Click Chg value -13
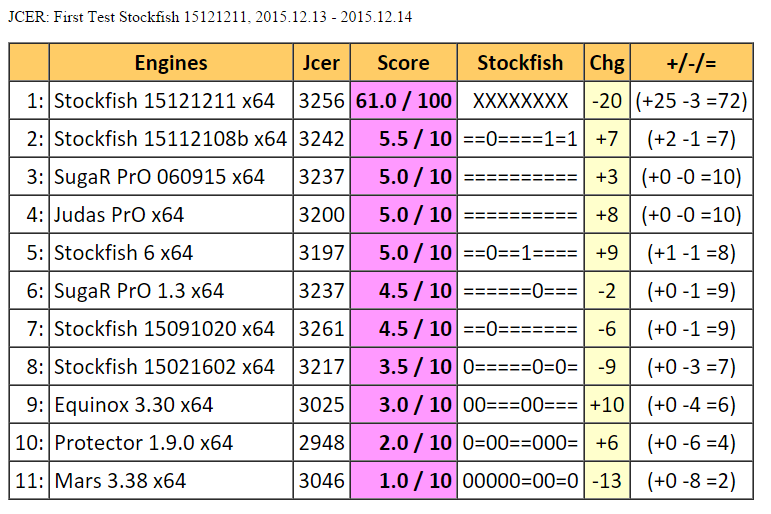The image size is (771, 514). point(607,481)
